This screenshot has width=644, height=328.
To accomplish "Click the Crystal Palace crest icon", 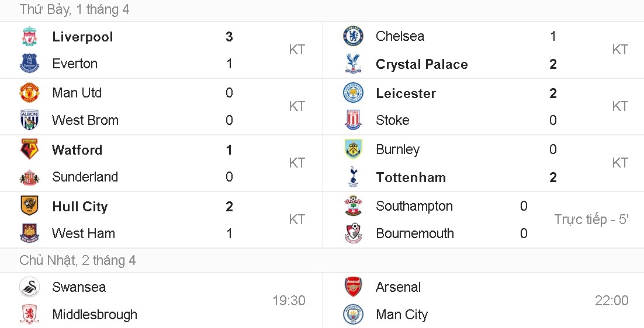I will coord(353,64).
